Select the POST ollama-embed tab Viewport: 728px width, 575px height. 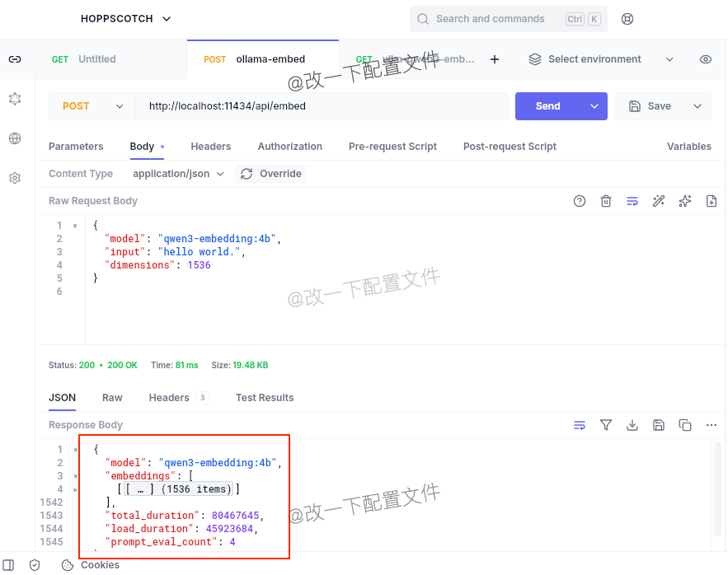pyautogui.click(x=263, y=59)
